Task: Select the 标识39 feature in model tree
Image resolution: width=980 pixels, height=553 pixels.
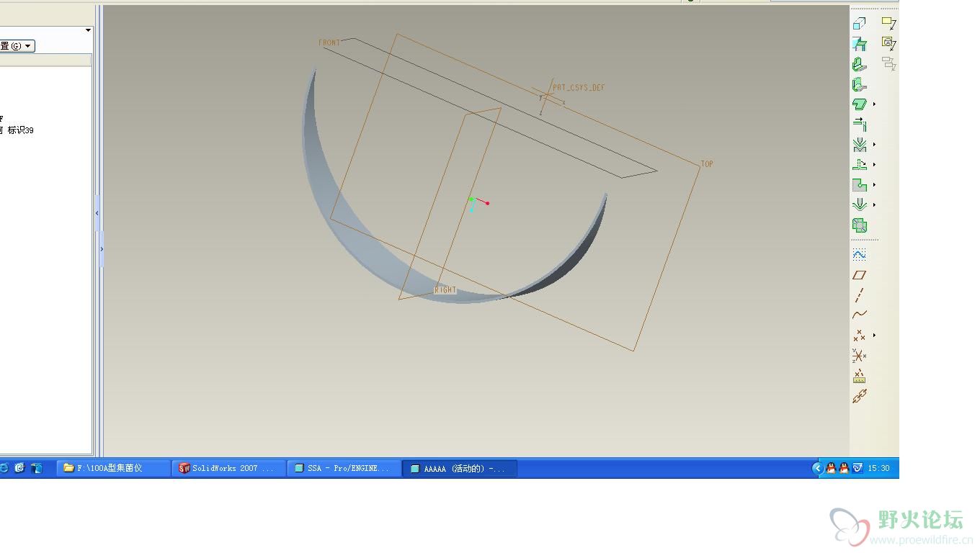Action: tap(20, 130)
